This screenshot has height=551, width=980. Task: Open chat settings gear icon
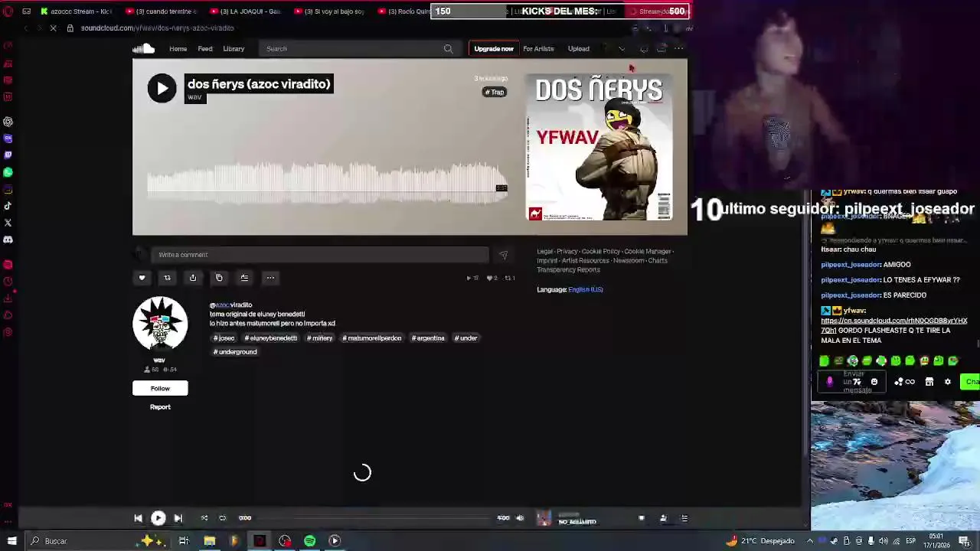coord(948,382)
